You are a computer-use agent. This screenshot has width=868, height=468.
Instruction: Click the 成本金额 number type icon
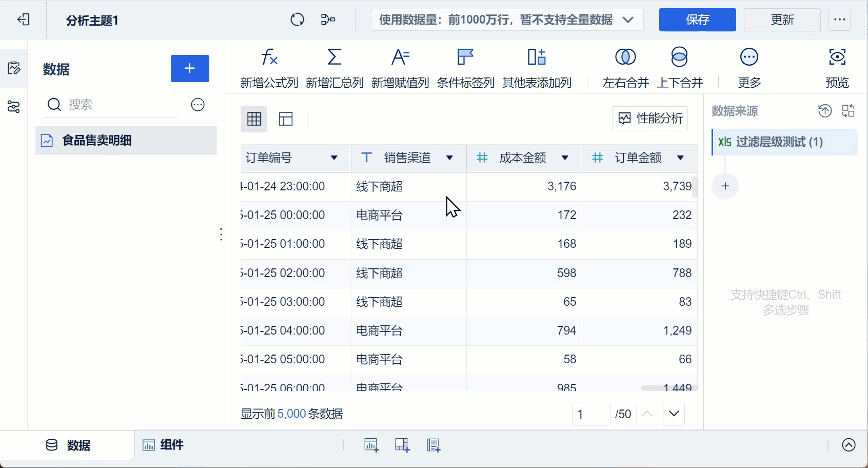pos(482,158)
